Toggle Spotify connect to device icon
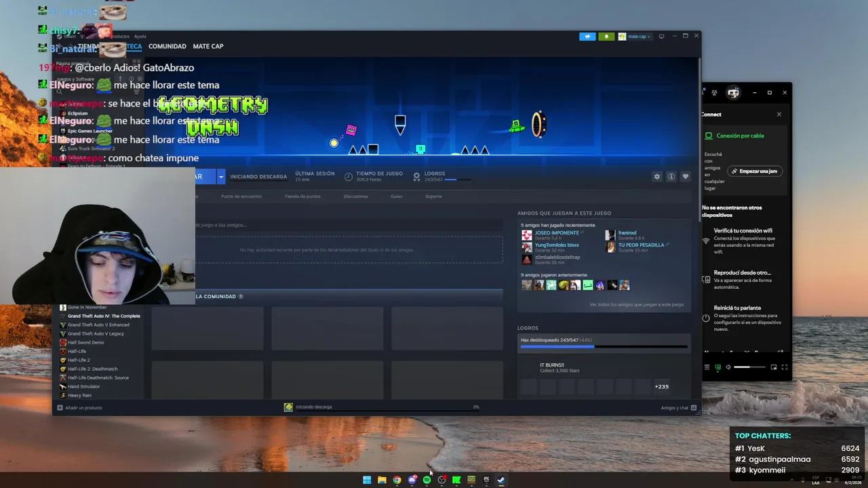The height and width of the screenshot is (488, 868). pyautogui.click(x=718, y=367)
